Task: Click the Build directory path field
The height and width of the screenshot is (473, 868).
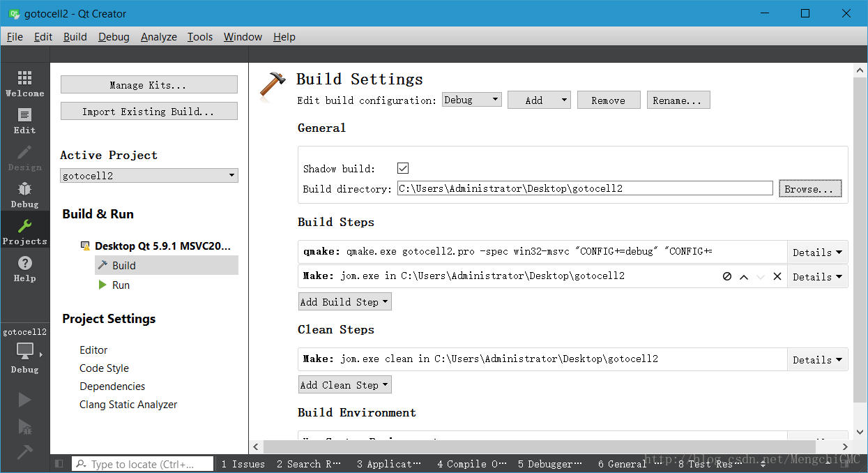Action: point(584,188)
